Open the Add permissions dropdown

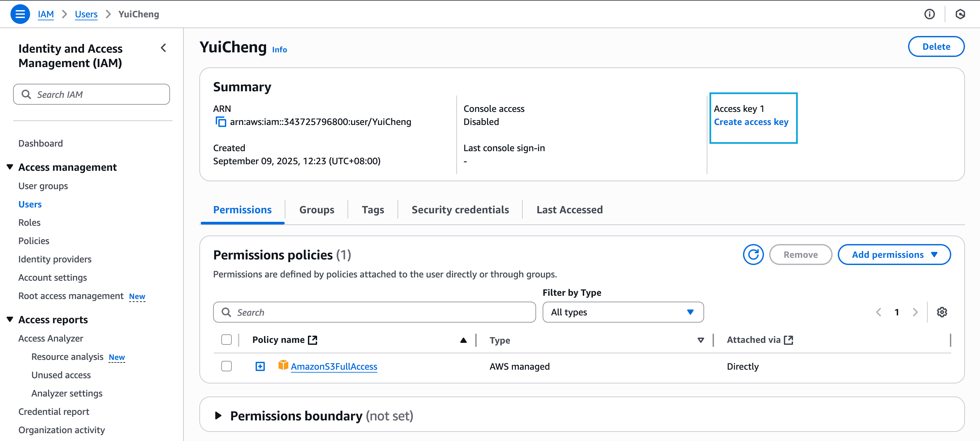click(894, 255)
